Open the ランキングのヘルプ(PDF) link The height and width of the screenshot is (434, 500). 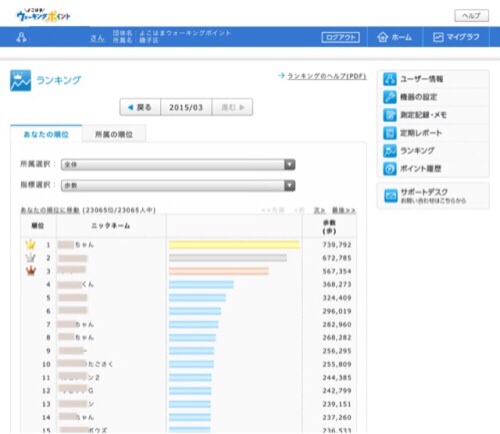coord(327,76)
